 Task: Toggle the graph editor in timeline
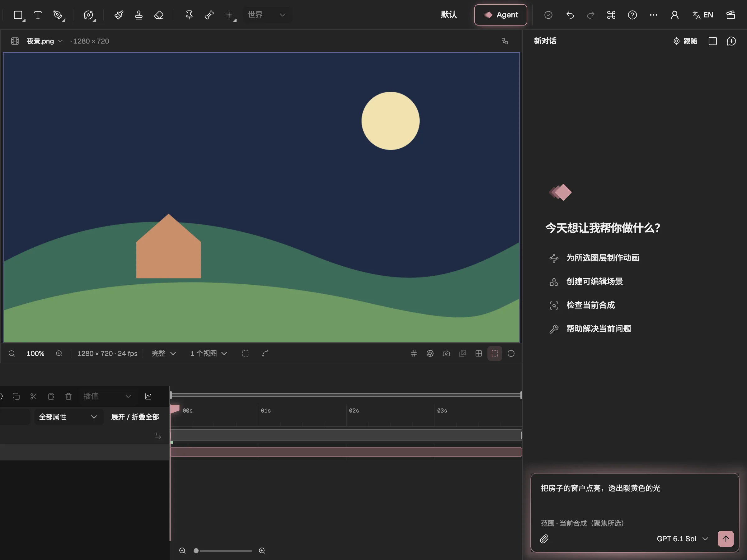point(148,396)
